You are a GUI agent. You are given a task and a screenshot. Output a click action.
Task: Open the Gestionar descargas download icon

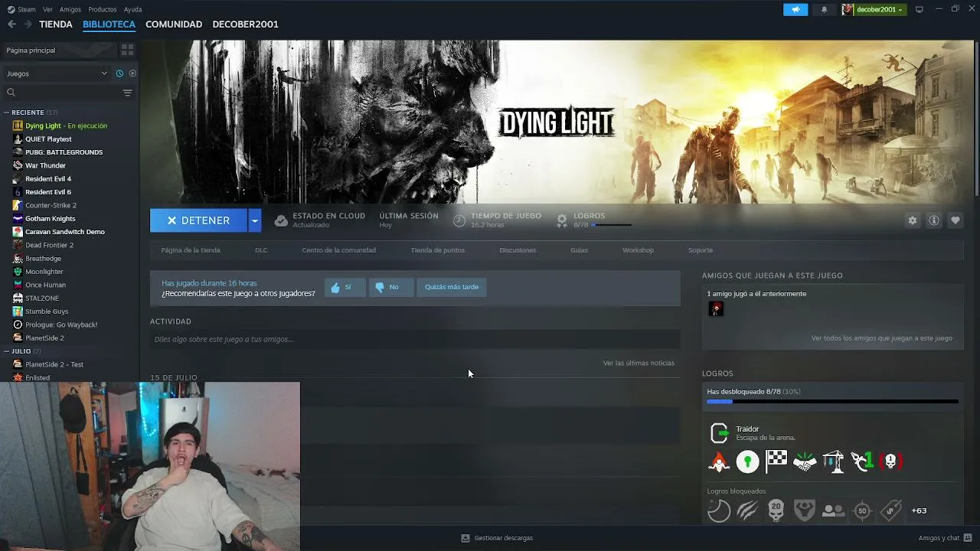click(465, 538)
